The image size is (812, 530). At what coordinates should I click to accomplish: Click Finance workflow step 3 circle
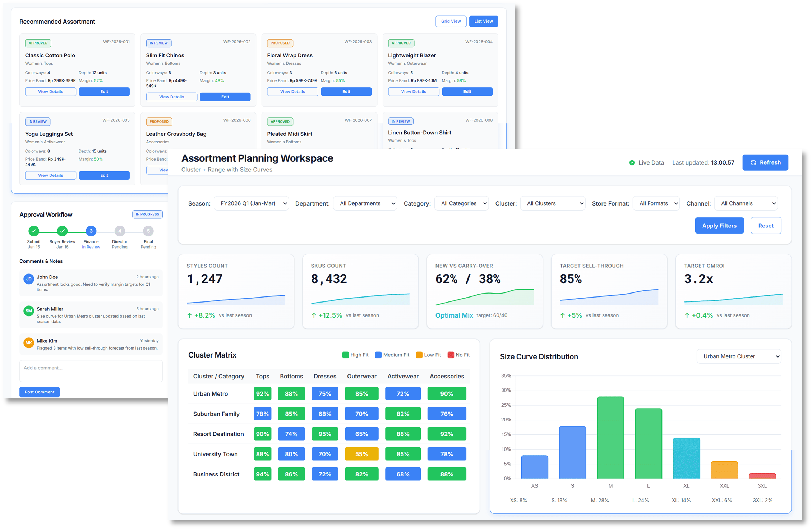point(91,231)
